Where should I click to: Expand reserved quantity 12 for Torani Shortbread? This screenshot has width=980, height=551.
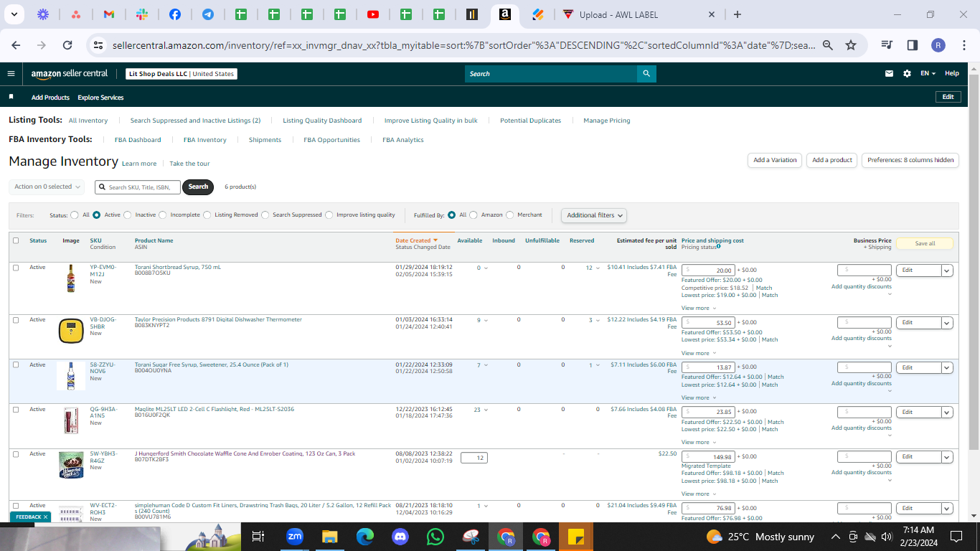point(593,268)
